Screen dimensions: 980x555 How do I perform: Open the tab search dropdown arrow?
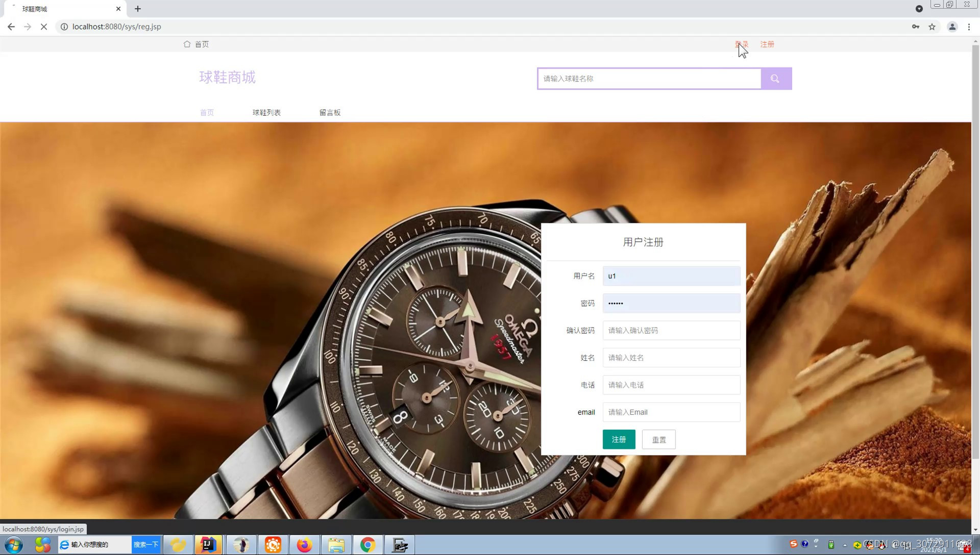(919, 9)
